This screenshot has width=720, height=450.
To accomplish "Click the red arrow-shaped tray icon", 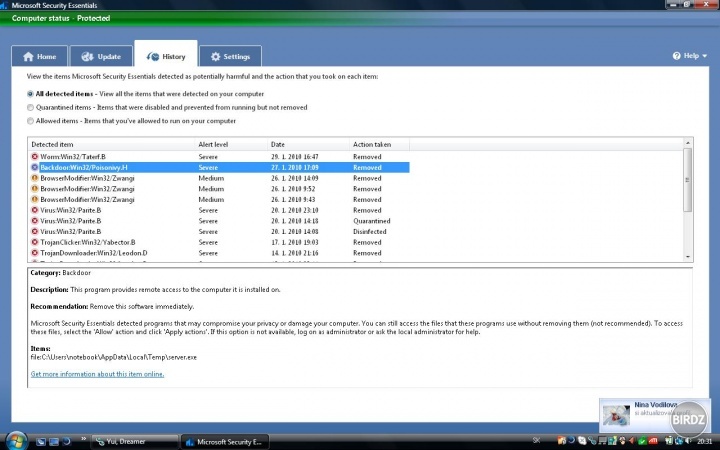I will (x=632, y=441).
